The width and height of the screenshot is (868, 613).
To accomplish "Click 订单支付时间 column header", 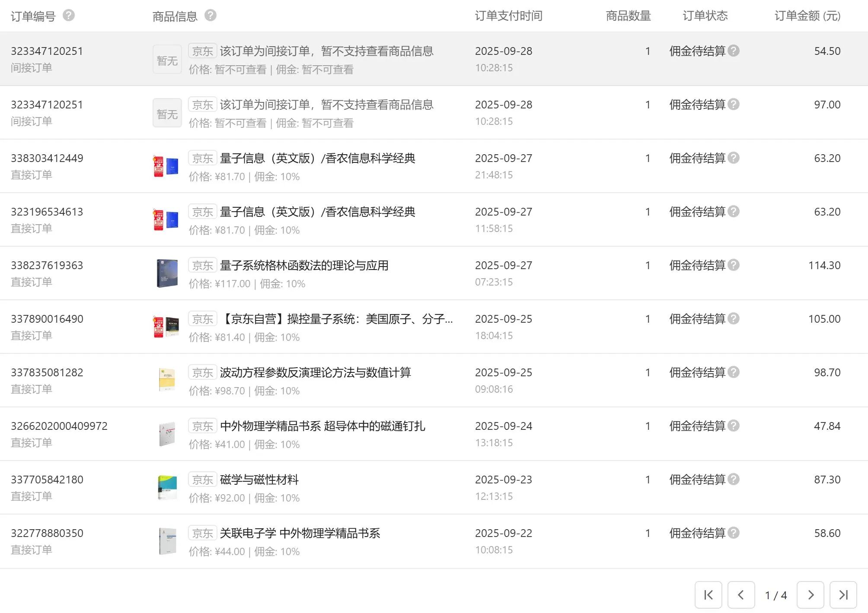I will (x=508, y=16).
